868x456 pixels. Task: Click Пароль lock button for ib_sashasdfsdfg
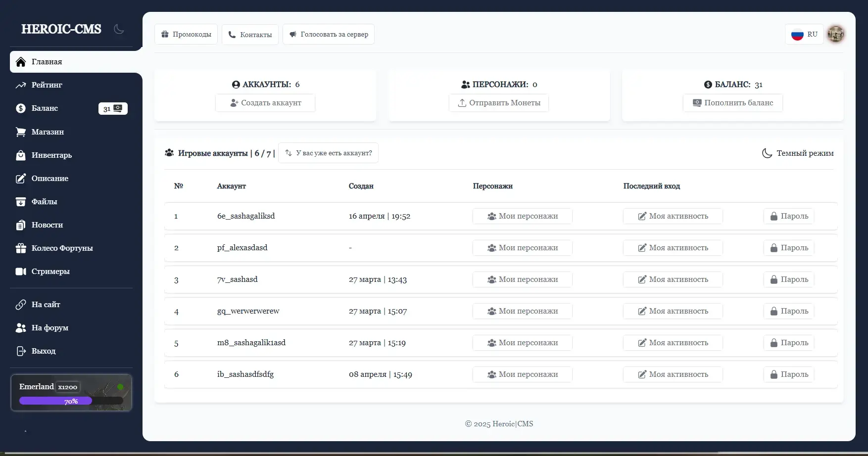tap(789, 374)
